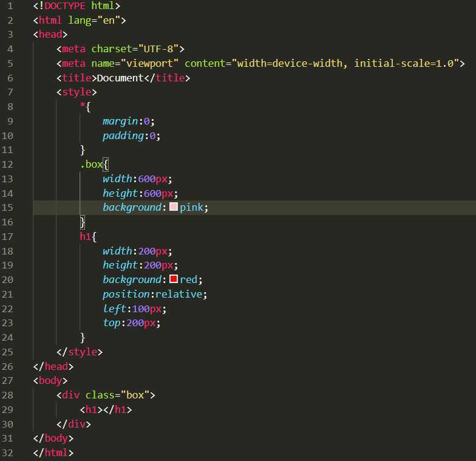
Task: Click the closing </style> tag
Action: pyautogui.click(x=80, y=352)
